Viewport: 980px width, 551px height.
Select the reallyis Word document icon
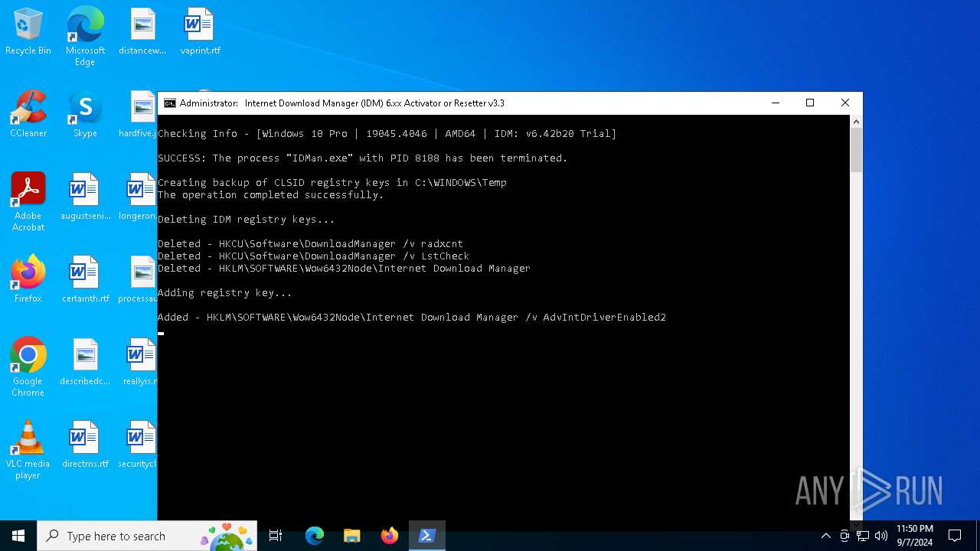click(140, 363)
